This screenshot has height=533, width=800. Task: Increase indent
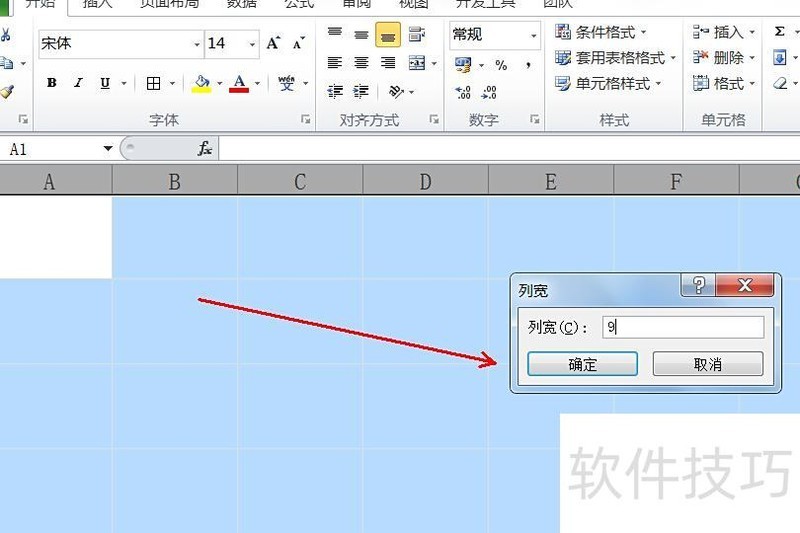pyautogui.click(x=361, y=92)
